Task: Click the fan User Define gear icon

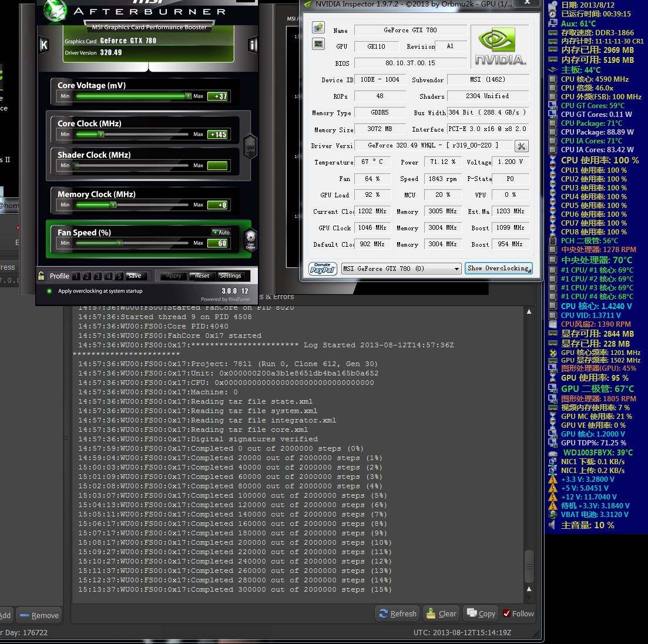Action: (250, 239)
